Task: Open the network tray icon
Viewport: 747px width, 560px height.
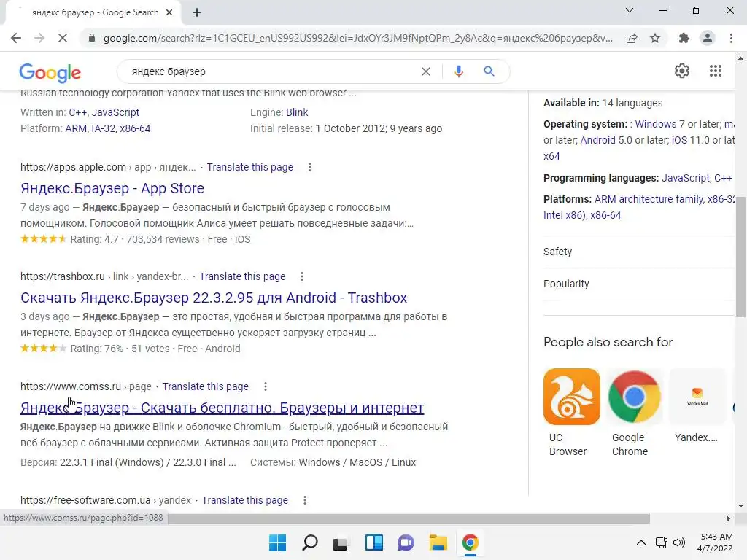Action: [661, 542]
